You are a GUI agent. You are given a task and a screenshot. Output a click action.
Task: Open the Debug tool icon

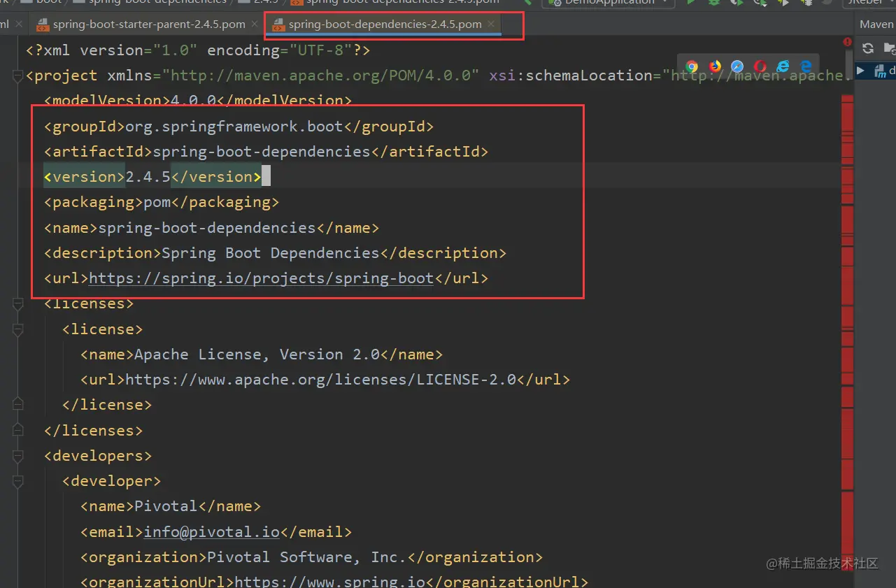714,3
